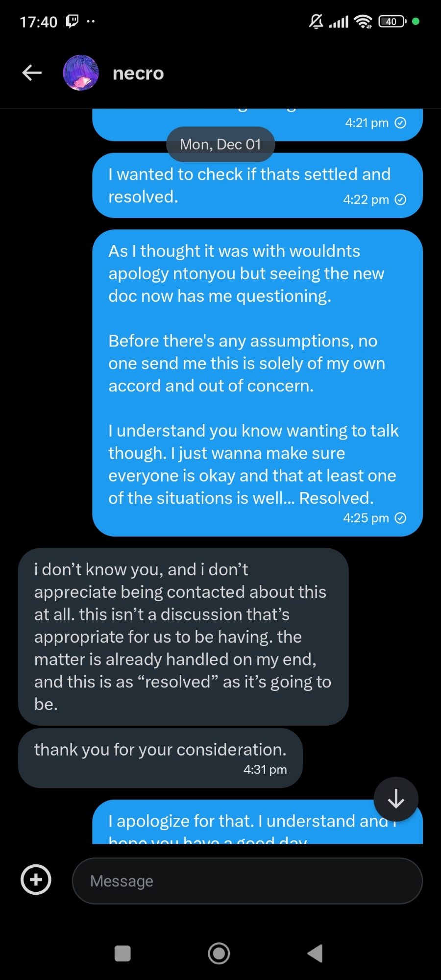Tap the read checkmark beside 4:22 pm
441x980 pixels.
click(x=400, y=199)
